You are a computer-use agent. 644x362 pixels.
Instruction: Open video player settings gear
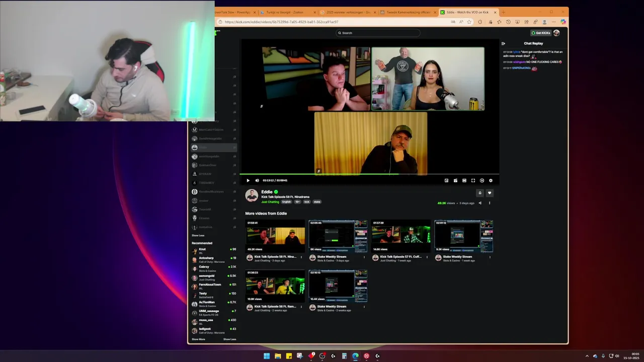pos(491,180)
